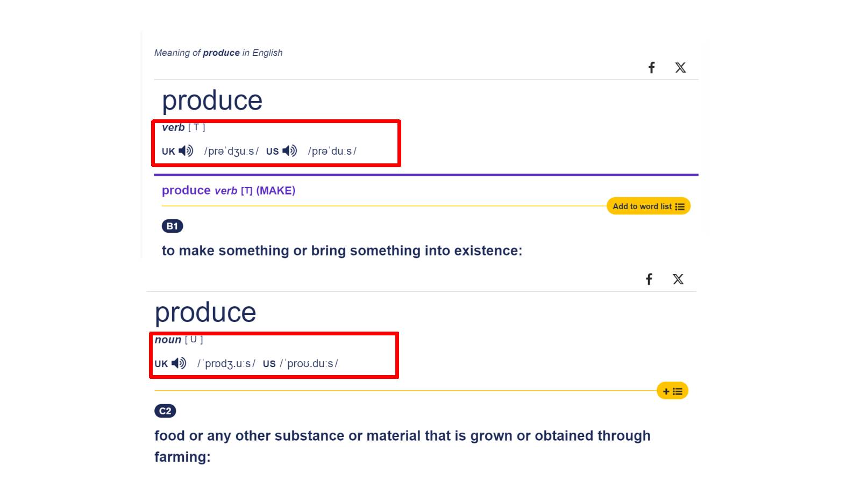Click the definition "to make something or bring"
Viewport: 868px width, 488px height.
click(341, 251)
